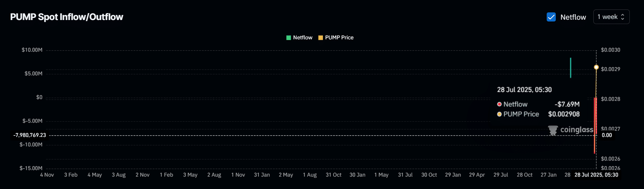This screenshot has width=644, height=189.
Task: Click the coinglass logo icon watermark
Action: coord(553,130)
